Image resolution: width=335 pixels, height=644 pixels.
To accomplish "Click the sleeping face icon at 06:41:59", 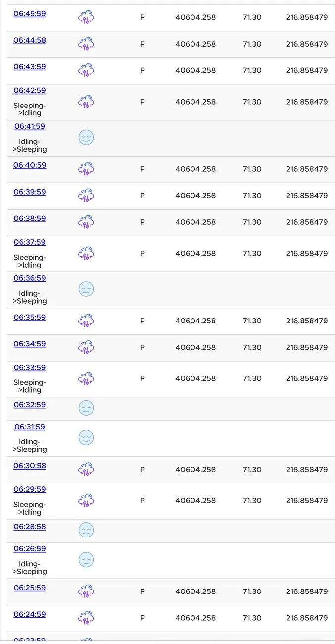I will point(86,138).
